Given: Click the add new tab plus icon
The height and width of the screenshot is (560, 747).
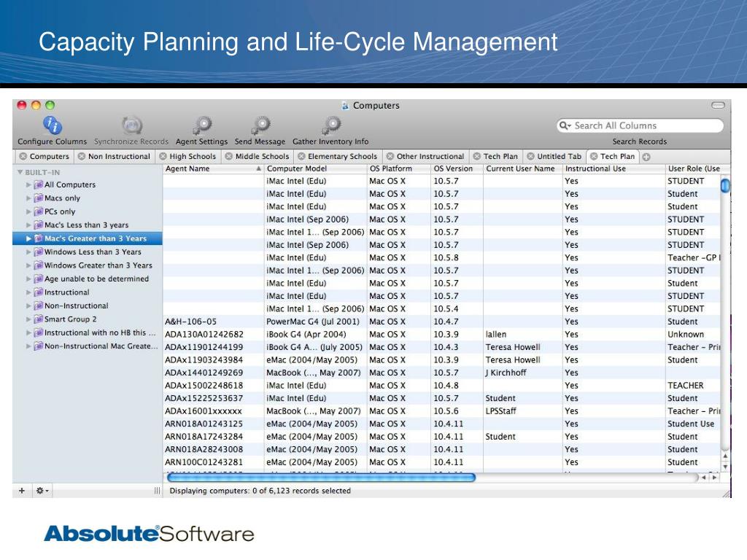Looking at the screenshot, I should pyautogui.click(x=646, y=157).
